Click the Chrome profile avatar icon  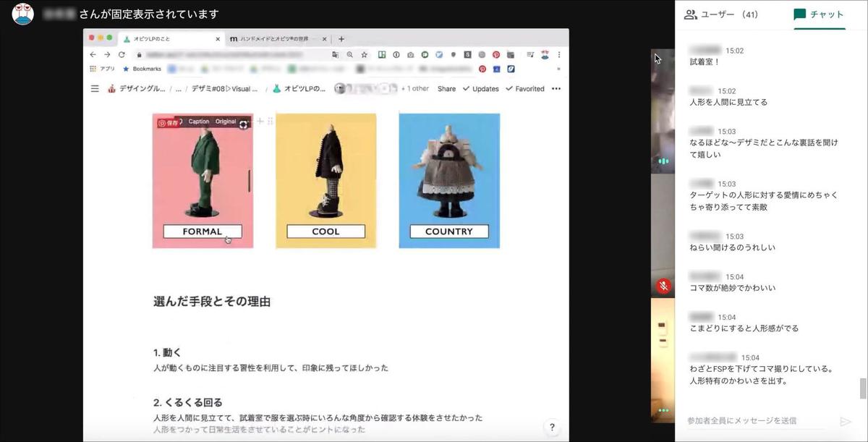coord(545,55)
